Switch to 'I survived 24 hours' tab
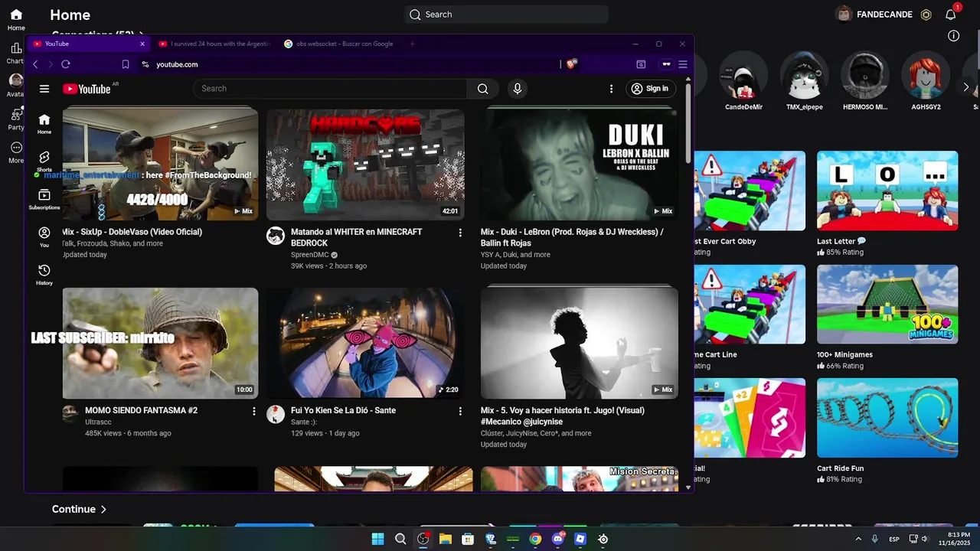Screen dimensions: 980x551 click(x=214, y=44)
